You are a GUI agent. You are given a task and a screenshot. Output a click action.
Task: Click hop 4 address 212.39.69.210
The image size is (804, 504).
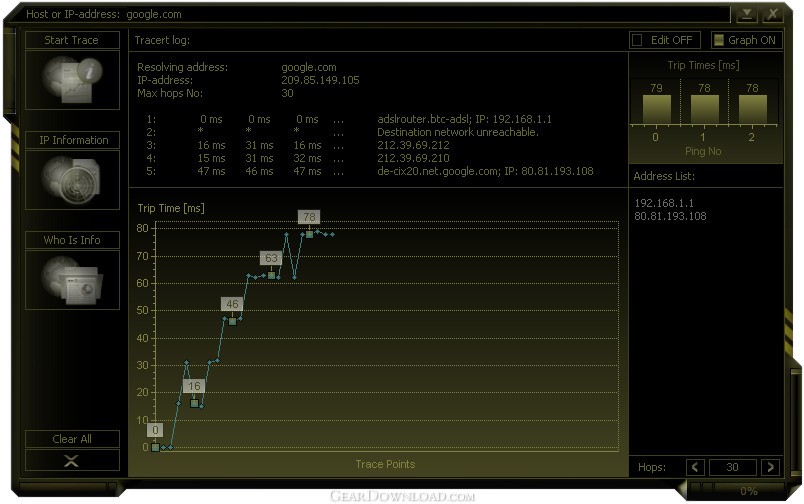(x=413, y=158)
